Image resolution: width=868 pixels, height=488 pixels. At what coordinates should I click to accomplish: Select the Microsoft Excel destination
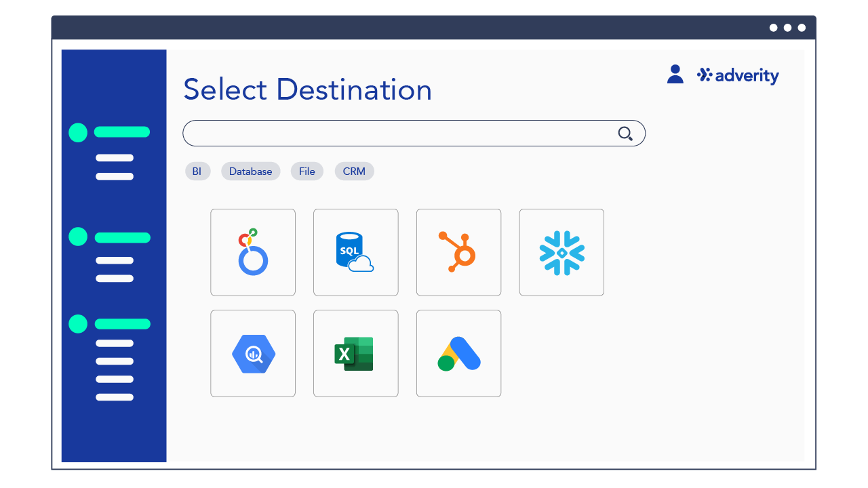(x=356, y=353)
